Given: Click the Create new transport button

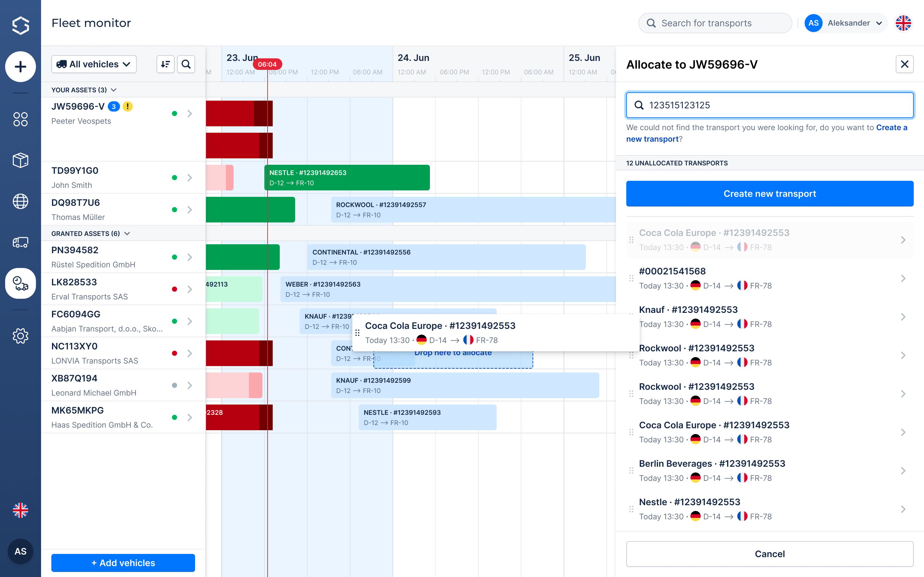Looking at the screenshot, I should tap(770, 194).
